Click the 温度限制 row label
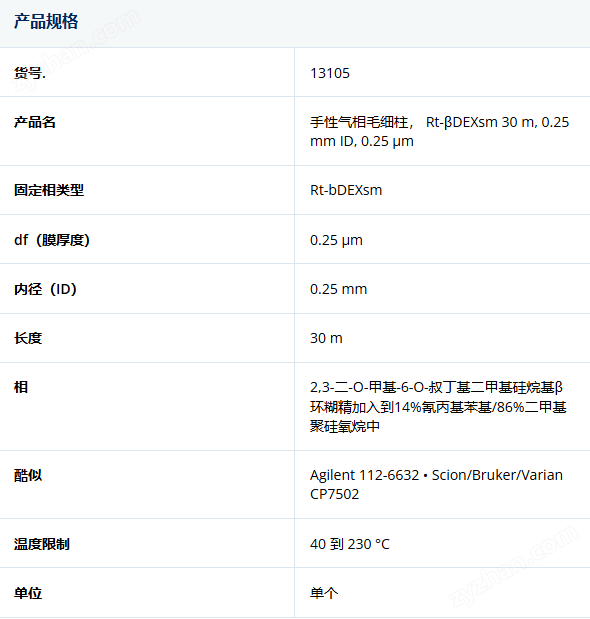Viewport: 590px width, 619px height. (42, 544)
